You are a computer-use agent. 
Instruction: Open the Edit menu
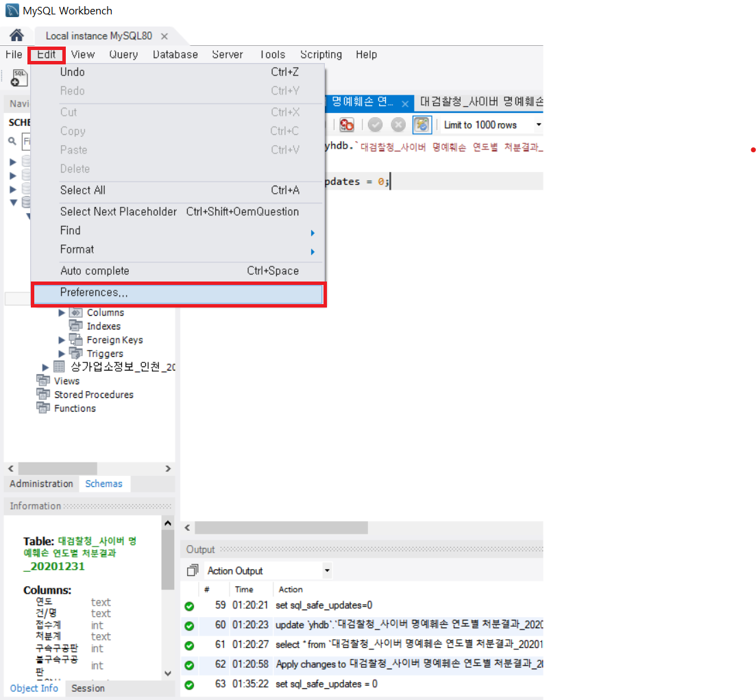point(47,54)
